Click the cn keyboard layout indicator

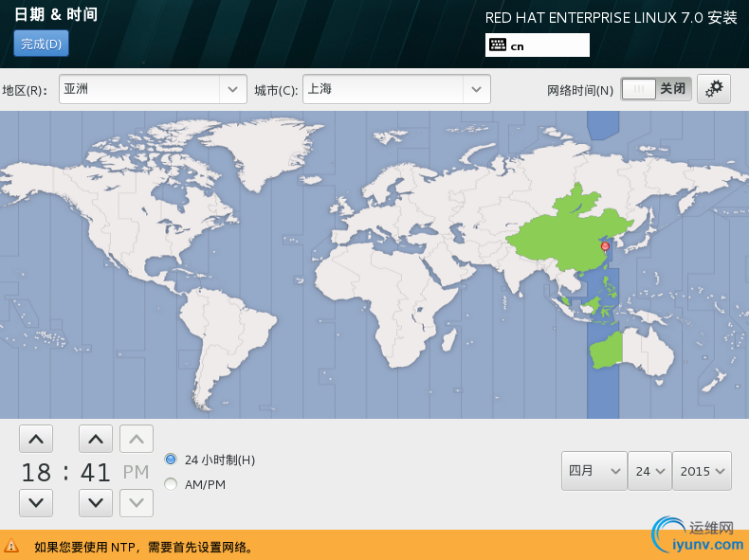tap(537, 45)
